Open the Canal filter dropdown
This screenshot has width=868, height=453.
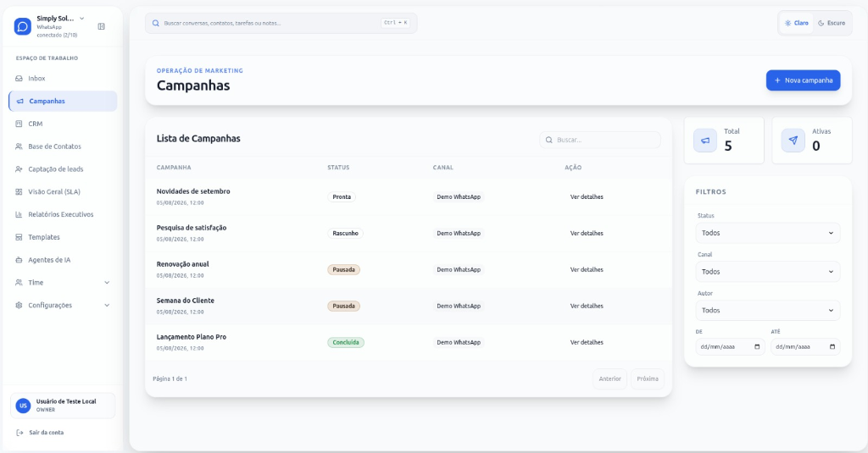[768, 272]
